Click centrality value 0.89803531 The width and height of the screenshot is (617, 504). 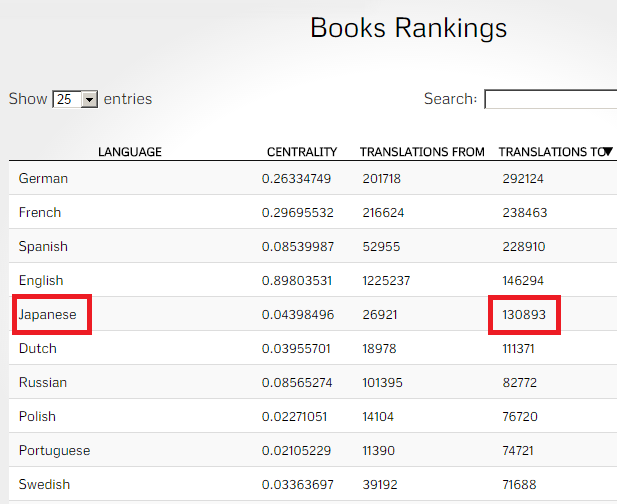pos(297,281)
